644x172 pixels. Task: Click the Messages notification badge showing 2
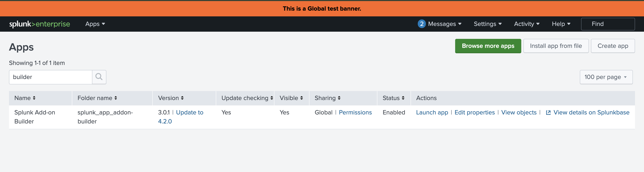(422, 24)
